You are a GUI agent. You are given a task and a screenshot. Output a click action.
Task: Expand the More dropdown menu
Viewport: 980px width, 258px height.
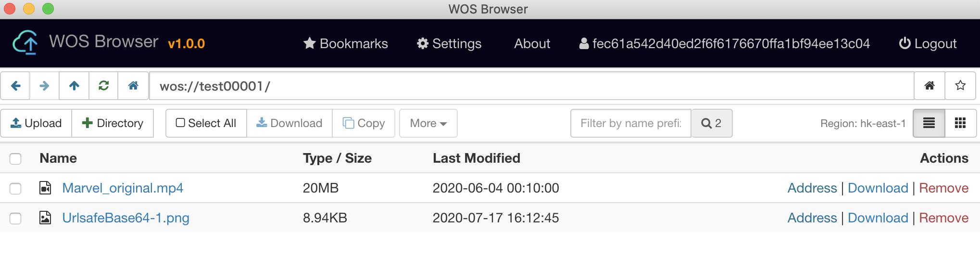[x=428, y=123]
